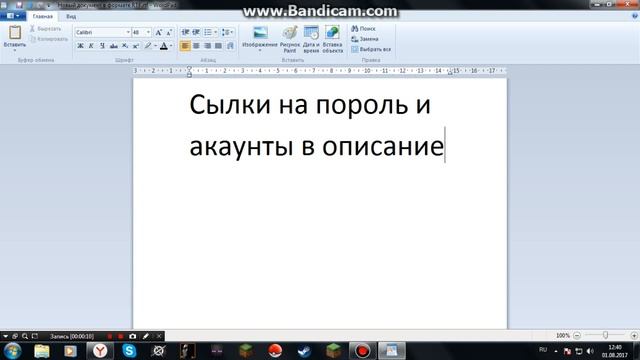Justify the text

(219, 46)
